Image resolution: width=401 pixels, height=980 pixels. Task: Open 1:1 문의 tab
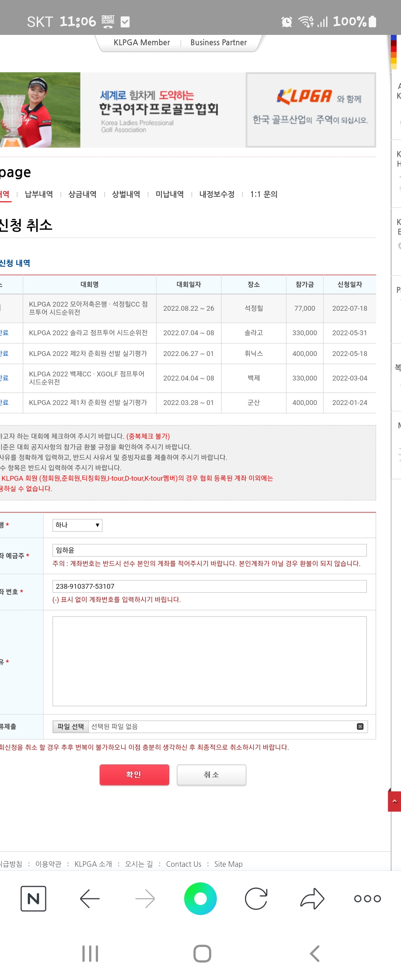coord(264,194)
